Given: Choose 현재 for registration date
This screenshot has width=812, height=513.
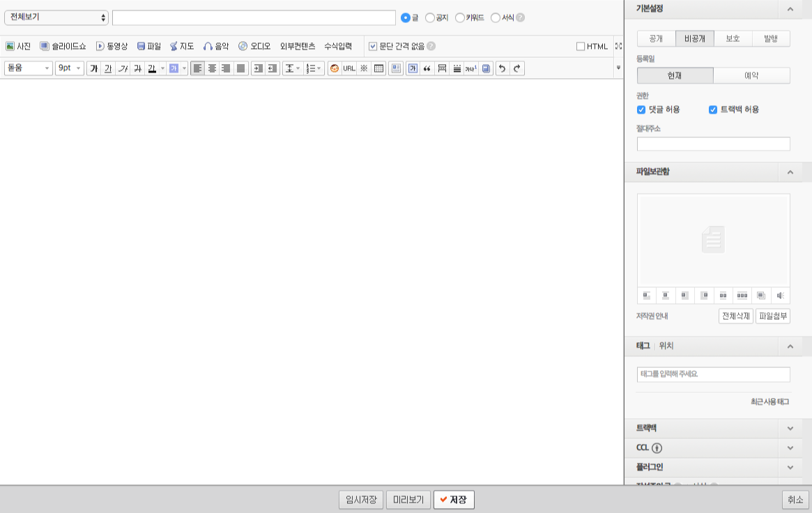Looking at the screenshot, I should tap(675, 75).
